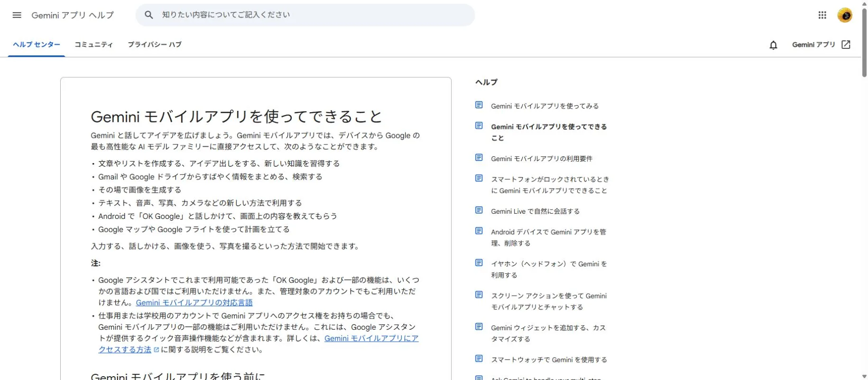Image resolution: width=868 pixels, height=380 pixels.
Task: Open sidebar article Gemini Live で自然に会話する
Action: (535, 211)
